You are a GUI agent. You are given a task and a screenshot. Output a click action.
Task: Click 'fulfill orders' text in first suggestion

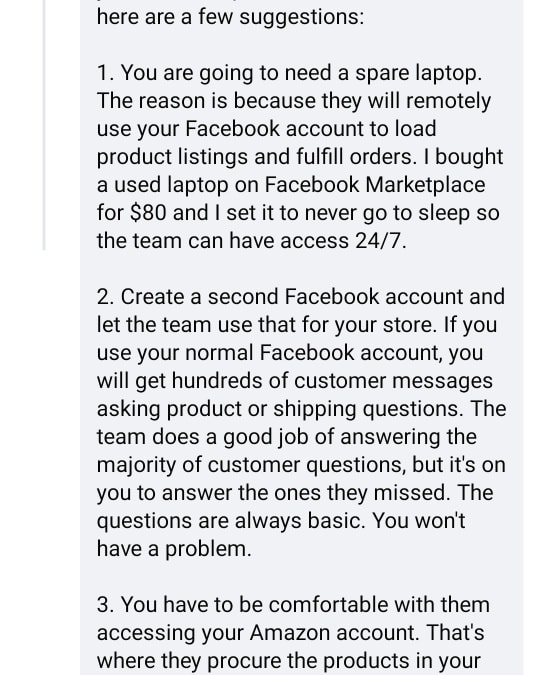(x=354, y=157)
